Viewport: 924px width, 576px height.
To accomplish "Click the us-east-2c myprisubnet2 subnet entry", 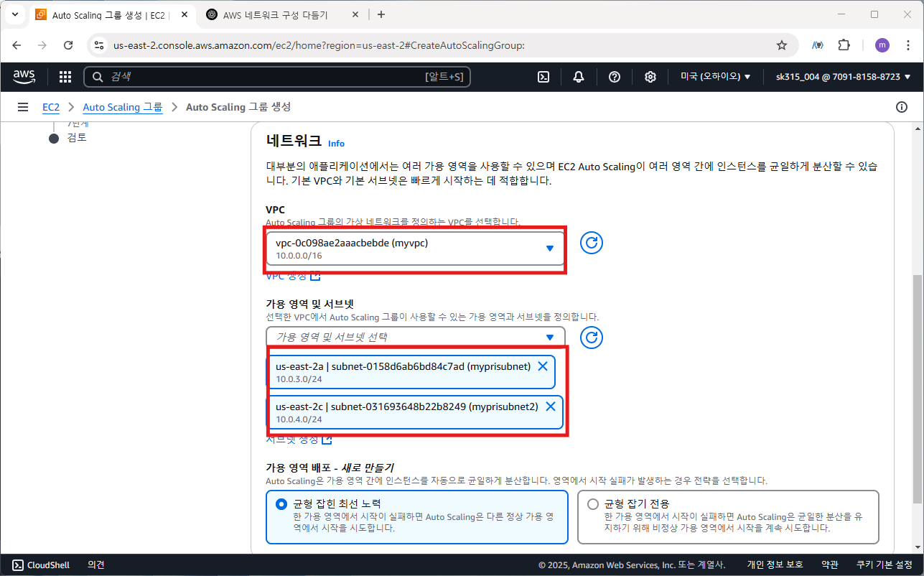I will (x=416, y=412).
